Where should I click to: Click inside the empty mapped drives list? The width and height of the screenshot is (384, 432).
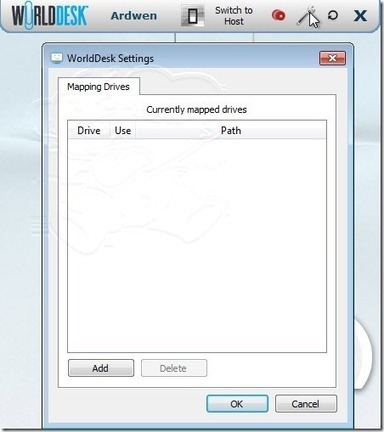click(x=197, y=245)
